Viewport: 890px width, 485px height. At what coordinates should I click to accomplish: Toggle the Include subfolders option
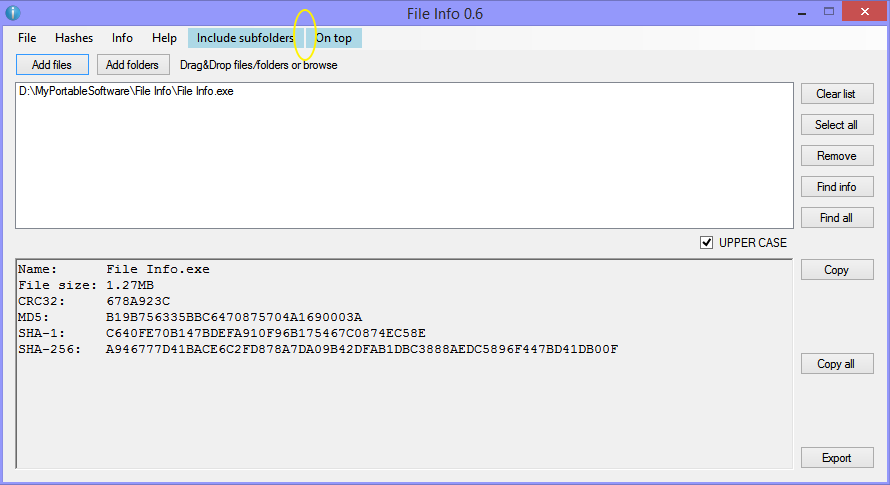pos(245,38)
